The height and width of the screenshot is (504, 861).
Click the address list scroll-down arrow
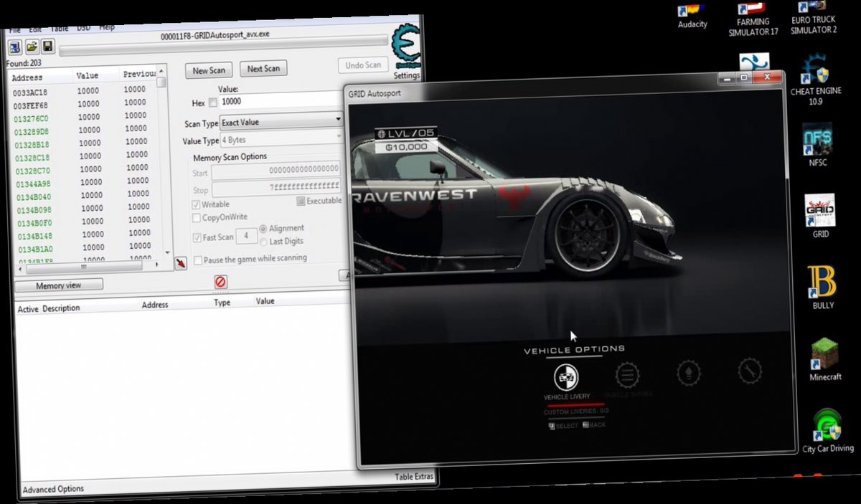(166, 252)
